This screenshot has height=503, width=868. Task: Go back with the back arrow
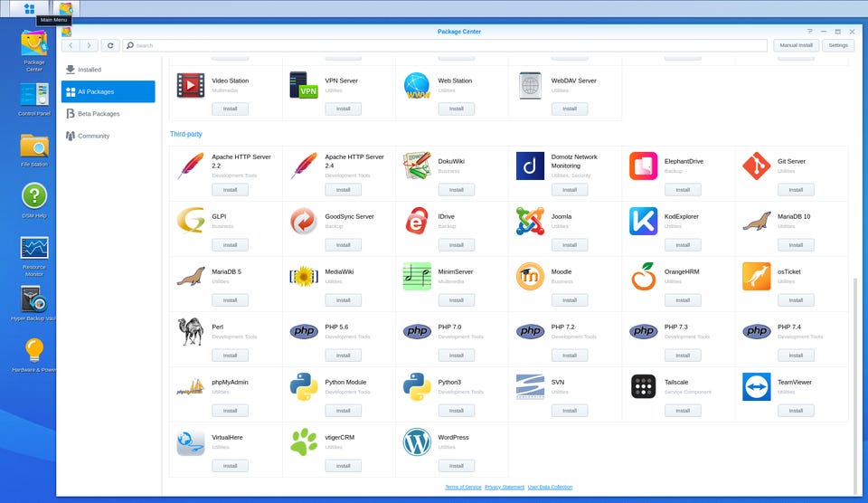71,45
